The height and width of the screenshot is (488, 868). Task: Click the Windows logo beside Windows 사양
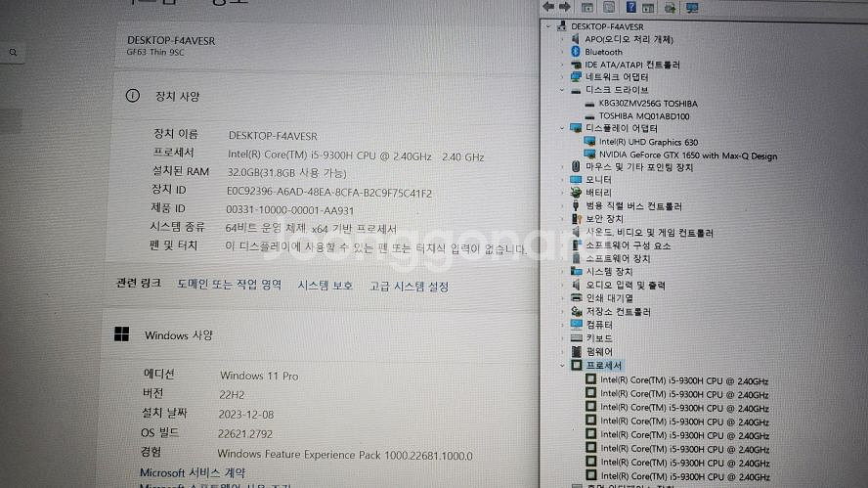pyautogui.click(x=121, y=333)
